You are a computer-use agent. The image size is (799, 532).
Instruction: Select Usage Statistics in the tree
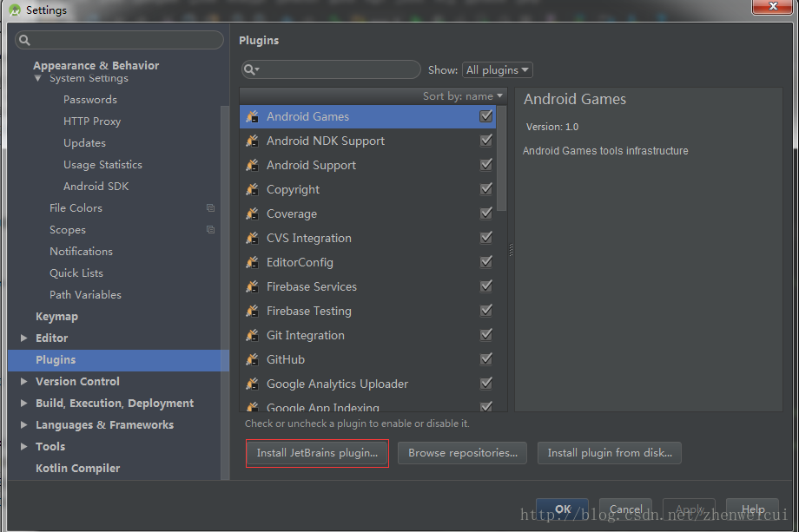click(x=103, y=164)
